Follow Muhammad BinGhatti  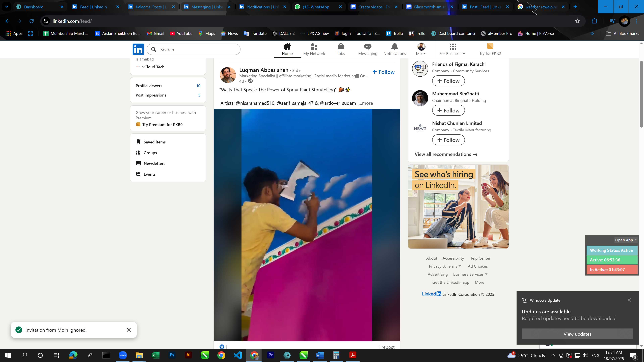pyautogui.click(x=448, y=110)
